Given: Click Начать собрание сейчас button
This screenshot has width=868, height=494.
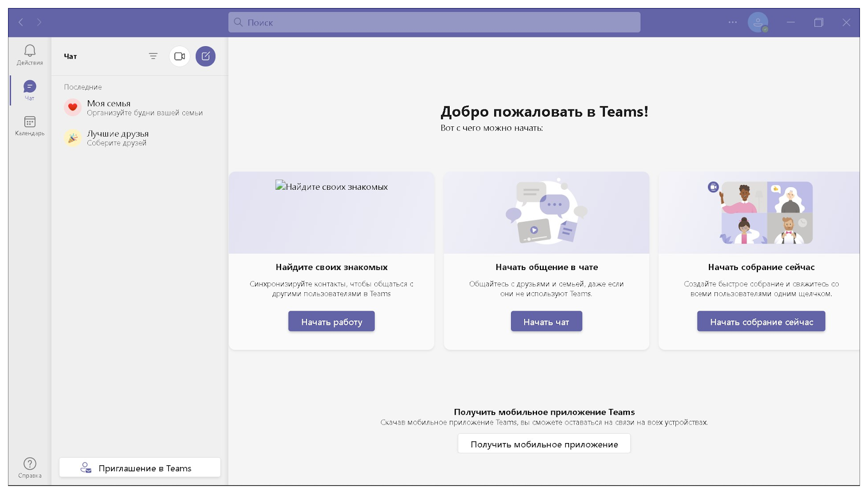Looking at the screenshot, I should coord(761,322).
